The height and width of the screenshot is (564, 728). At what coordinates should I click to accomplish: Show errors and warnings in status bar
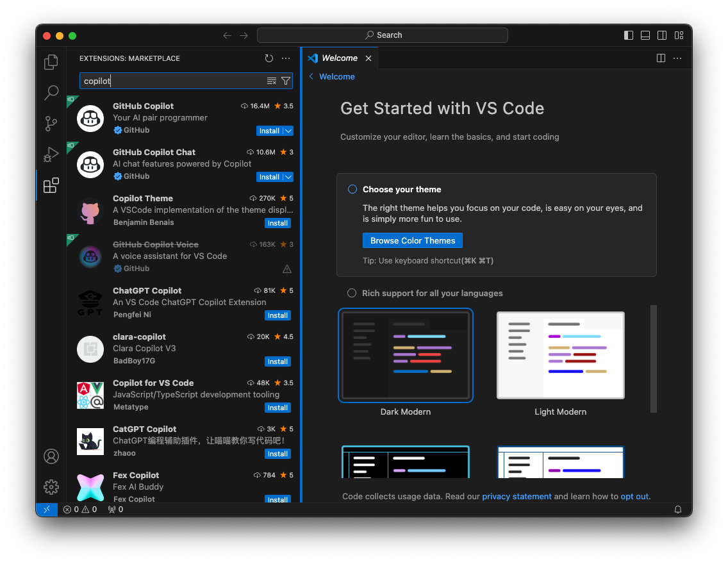(x=80, y=510)
